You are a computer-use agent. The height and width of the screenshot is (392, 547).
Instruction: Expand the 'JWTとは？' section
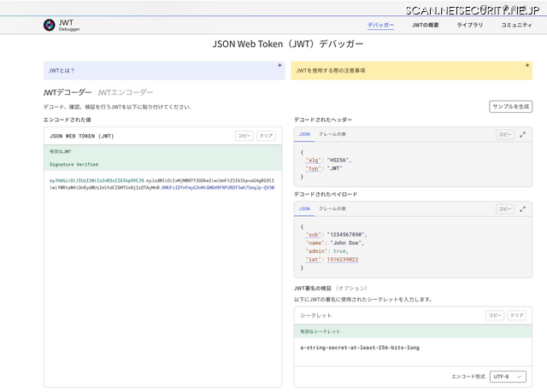coord(279,65)
